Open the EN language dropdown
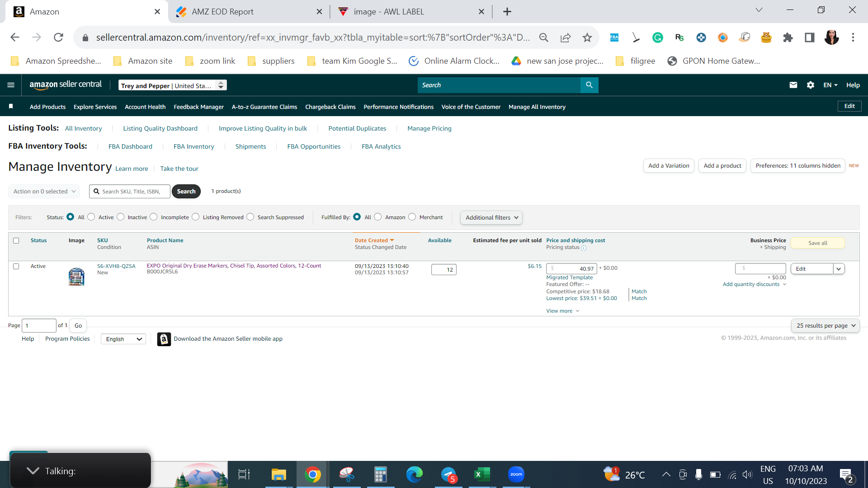 pyautogui.click(x=830, y=85)
